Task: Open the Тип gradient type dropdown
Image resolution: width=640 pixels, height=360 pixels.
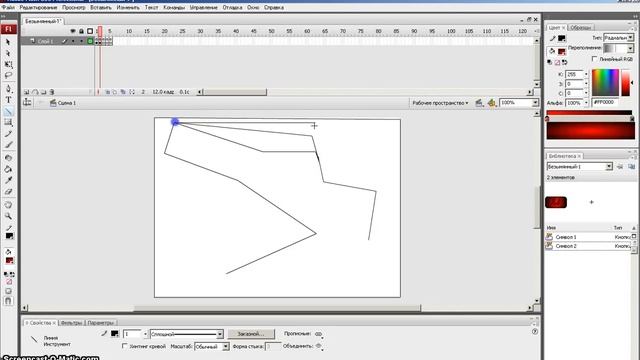Action: (x=630, y=38)
